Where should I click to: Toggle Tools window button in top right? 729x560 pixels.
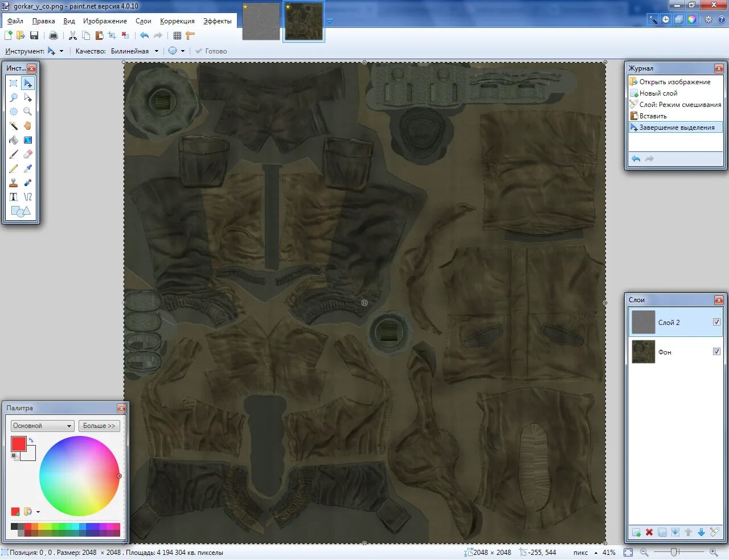[x=653, y=19]
